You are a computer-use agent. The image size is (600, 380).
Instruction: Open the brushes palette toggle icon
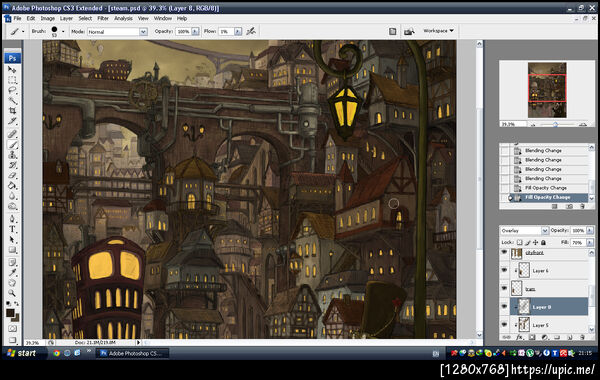pyautogui.click(x=392, y=31)
